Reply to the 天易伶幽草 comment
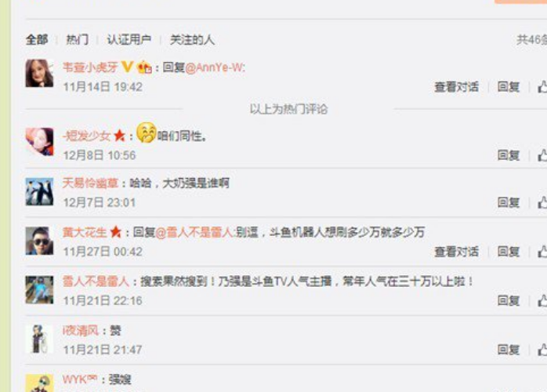 click(x=509, y=202)
